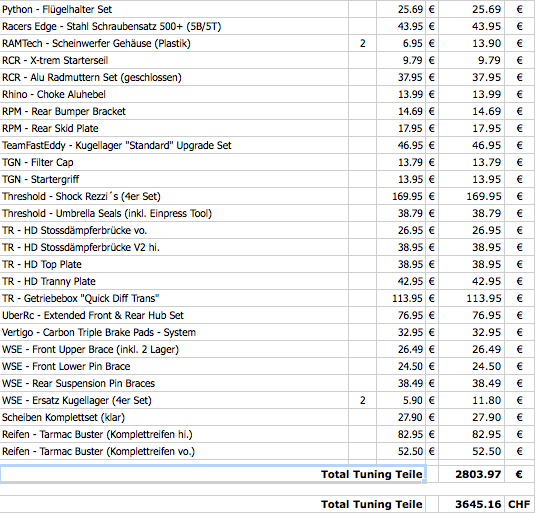Select unit price 43.95 in Racers Edge row
This screenshot has height=513, width=537.
[401, 26]
